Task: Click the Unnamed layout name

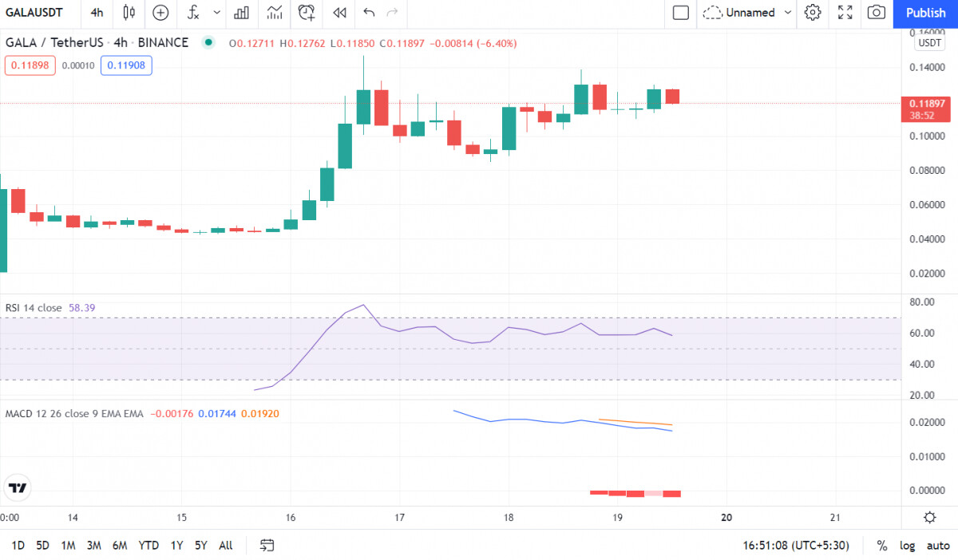Action: (x=750, y=12)
